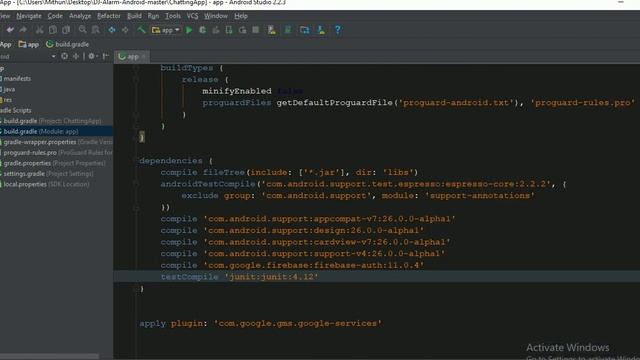Open the Project Structure icon
640x360 pixels.
tap(304, 30)
